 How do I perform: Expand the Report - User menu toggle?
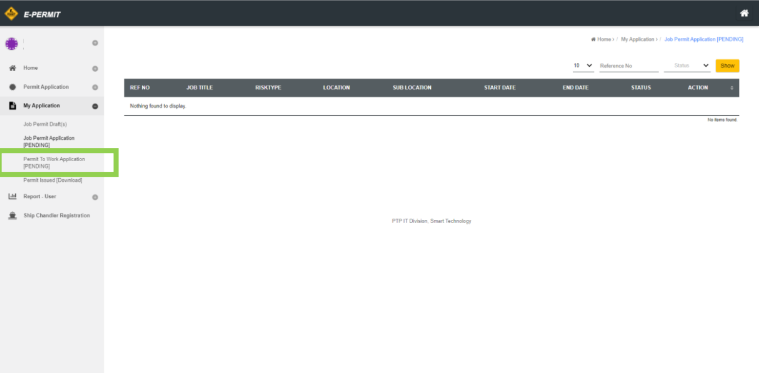pos(95,197)
